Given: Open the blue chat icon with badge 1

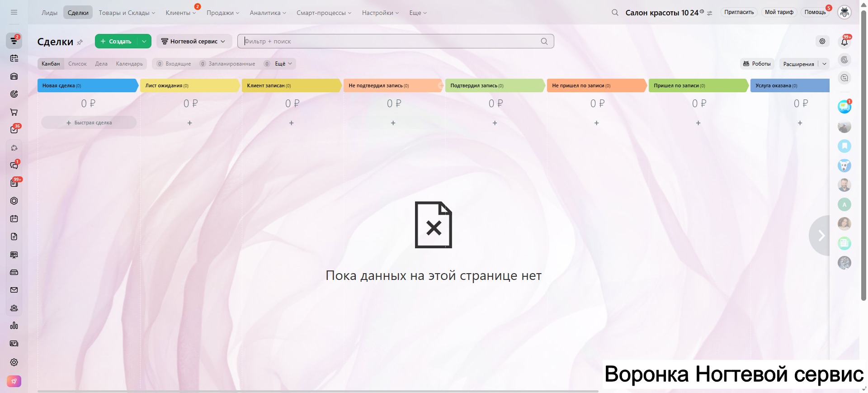Looking at the screenshot, I should point(844,107).
